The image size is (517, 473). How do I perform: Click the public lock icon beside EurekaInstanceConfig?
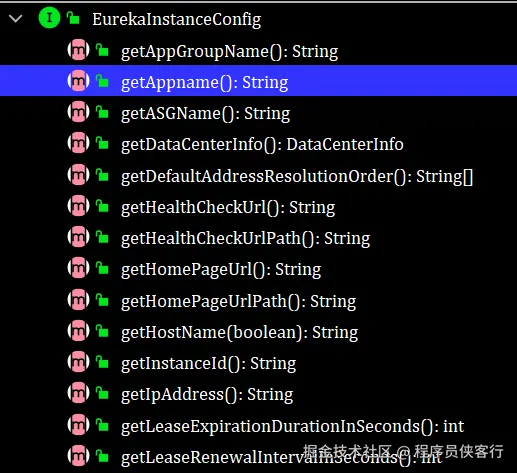73,18
